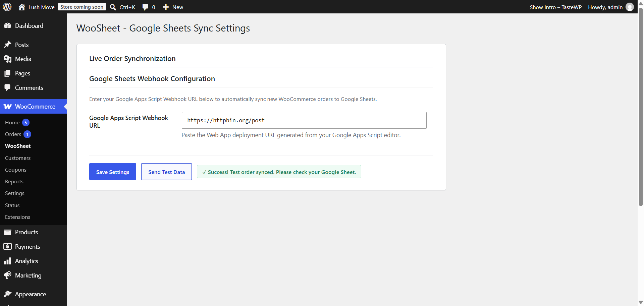Open the Coupons submenu item

pyautogui.click(x=16, y=170)
